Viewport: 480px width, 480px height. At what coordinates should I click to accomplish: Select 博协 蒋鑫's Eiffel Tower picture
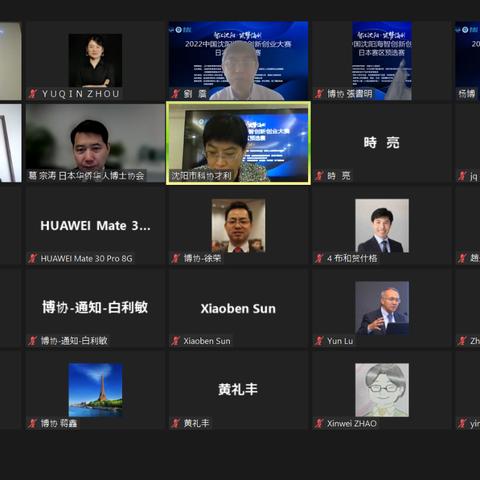pyautogui.click(x=95, y=390)
